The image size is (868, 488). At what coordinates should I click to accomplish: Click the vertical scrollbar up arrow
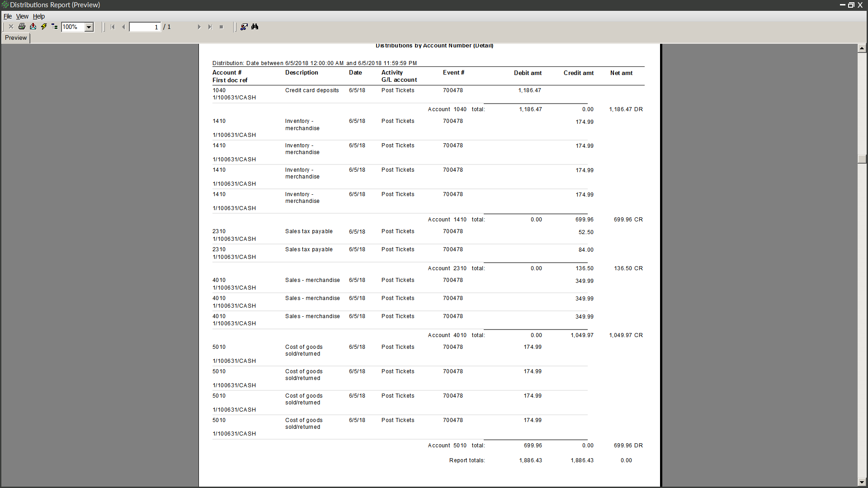[x=862, y=48]
